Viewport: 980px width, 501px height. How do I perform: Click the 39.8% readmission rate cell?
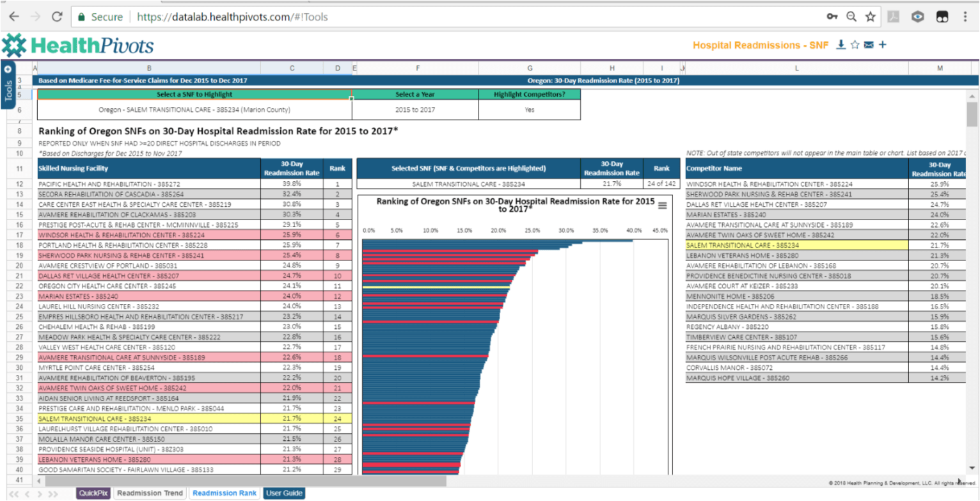(292, 184)
